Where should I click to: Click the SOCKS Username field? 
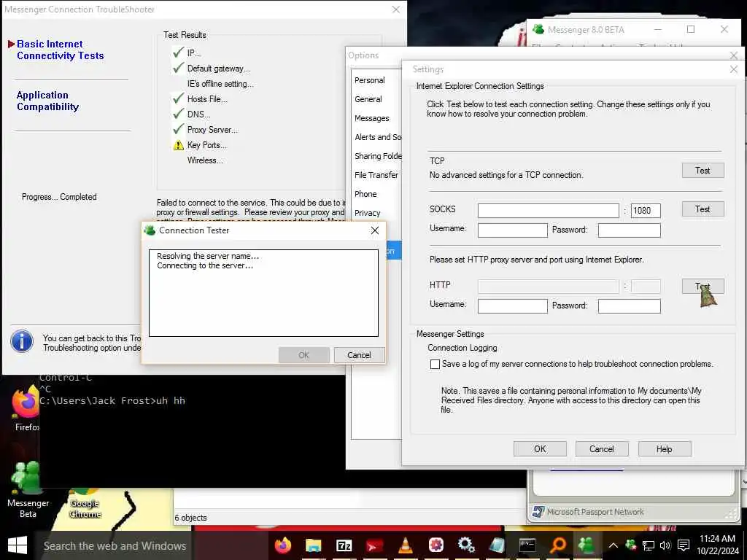click(513, 230)
